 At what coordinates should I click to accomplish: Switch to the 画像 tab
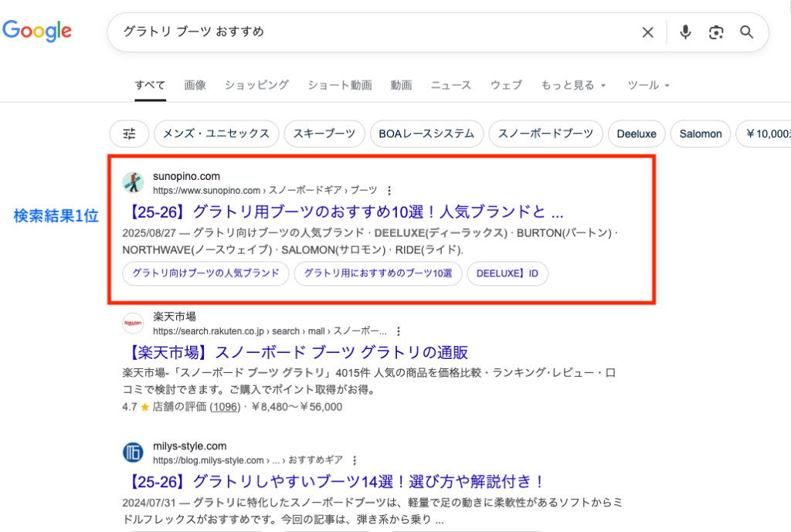[x=195, y=85]
